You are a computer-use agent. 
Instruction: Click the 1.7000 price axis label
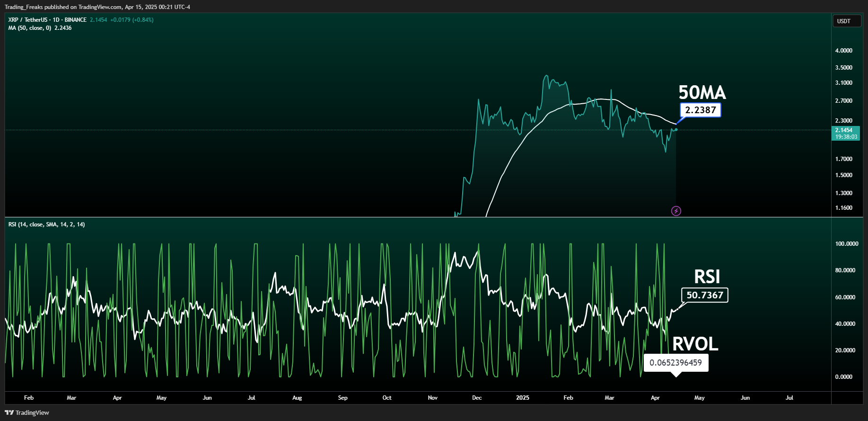click(x=844, y=159)
